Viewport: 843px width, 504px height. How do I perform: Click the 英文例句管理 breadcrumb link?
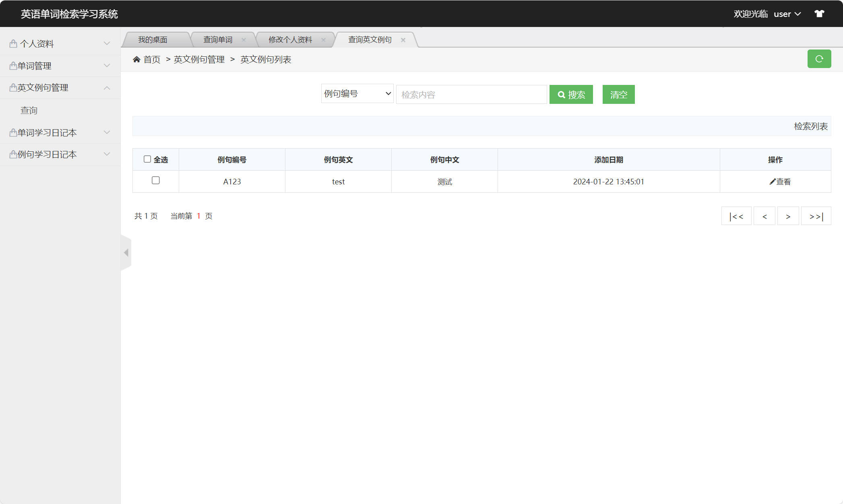(x=199, y=59)
